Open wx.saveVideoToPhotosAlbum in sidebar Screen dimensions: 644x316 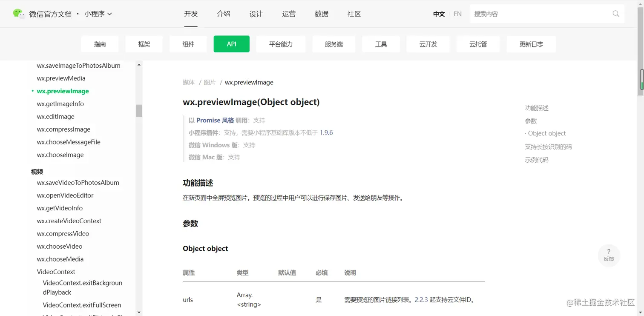pyautogui.click(x=78, y=183)
